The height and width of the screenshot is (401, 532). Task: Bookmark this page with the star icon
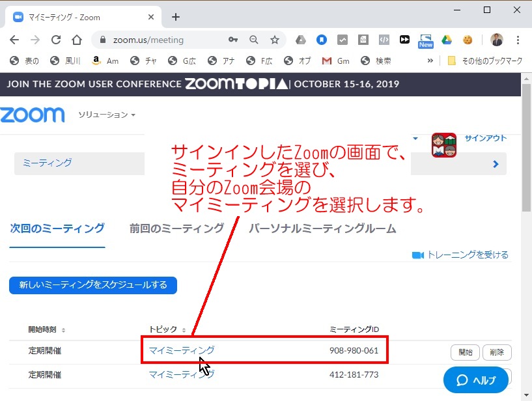[x=275, y=40]
